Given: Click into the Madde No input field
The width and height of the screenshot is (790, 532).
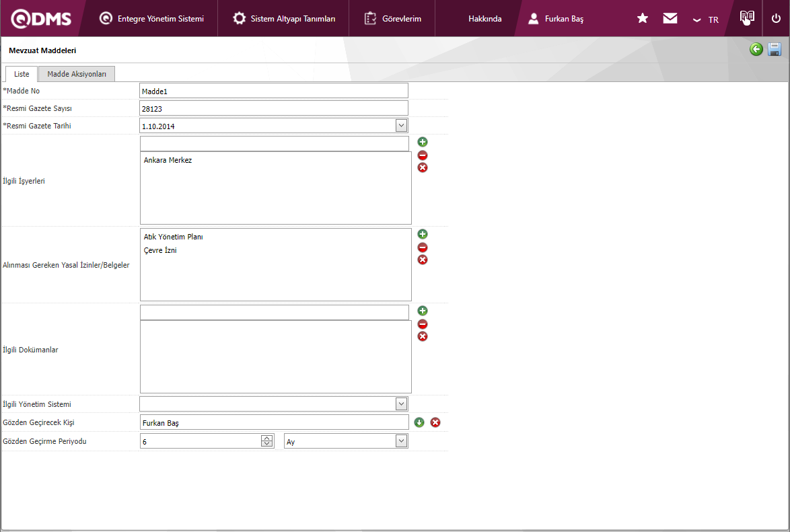Looking at the screenshot, I should coord(273,91).
